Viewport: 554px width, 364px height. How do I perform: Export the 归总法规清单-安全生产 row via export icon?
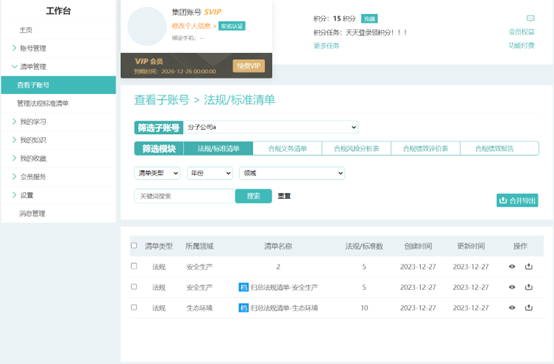tap(529, 287)
